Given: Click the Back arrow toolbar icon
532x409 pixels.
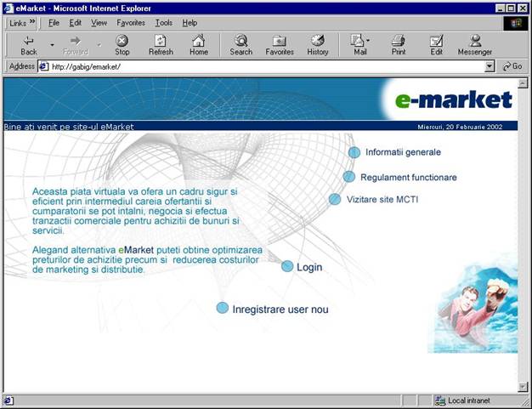Looking at the screenshot, I should pos(28,41).
